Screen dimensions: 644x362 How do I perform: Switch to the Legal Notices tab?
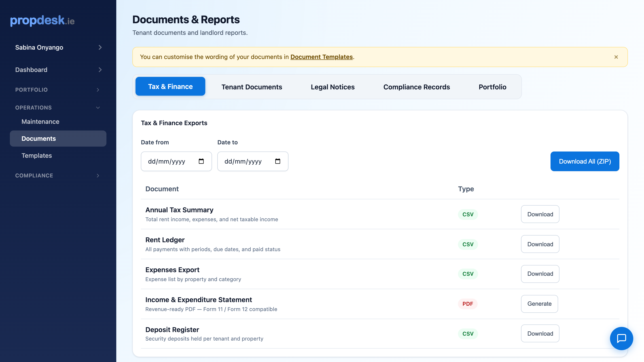click(333, 87)
